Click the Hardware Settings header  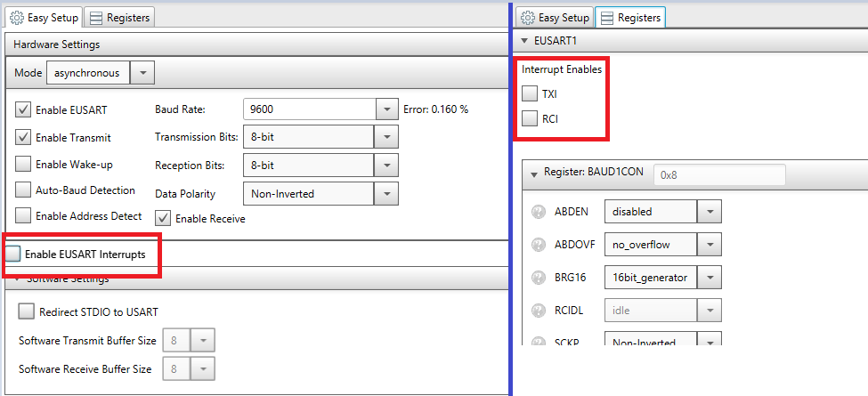click(257, 44)
